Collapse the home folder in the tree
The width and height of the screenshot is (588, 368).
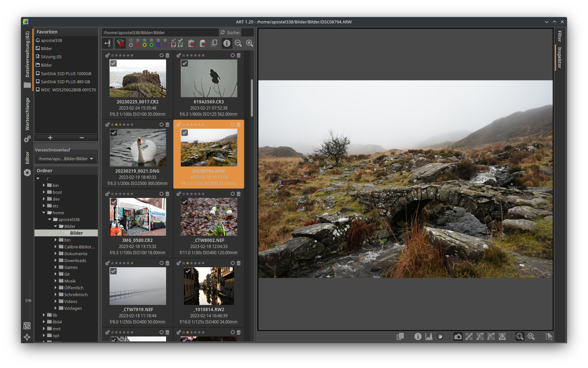pyautogui.click(x=44, y=213)
